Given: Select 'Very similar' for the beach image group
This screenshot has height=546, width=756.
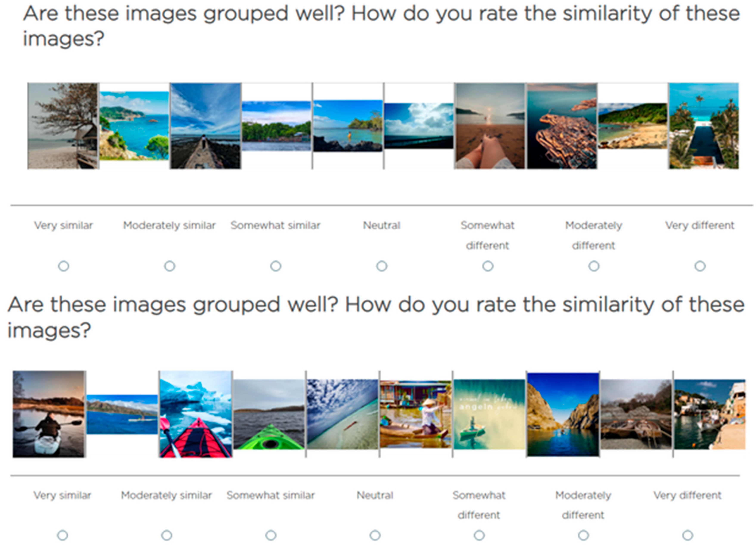Looking at the screenshot, I should pos(64,266).
